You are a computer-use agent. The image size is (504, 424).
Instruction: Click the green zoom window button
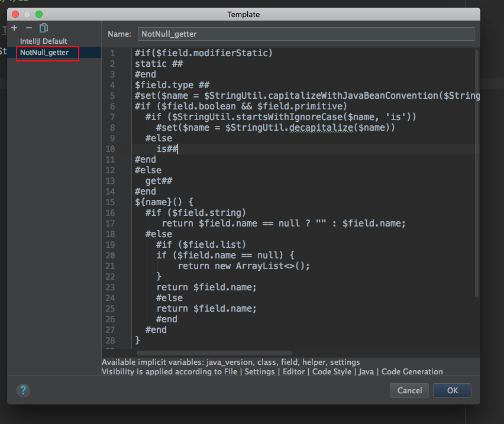pyautogui.click(x=39, y=14)
